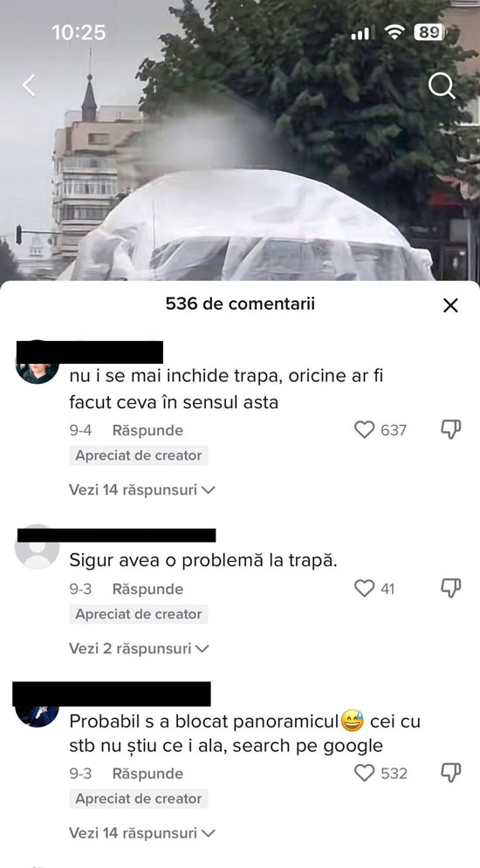Tap 'Răspunde' under the second comment
Viewport: 480px width, 868px height.
coord(147,589)
